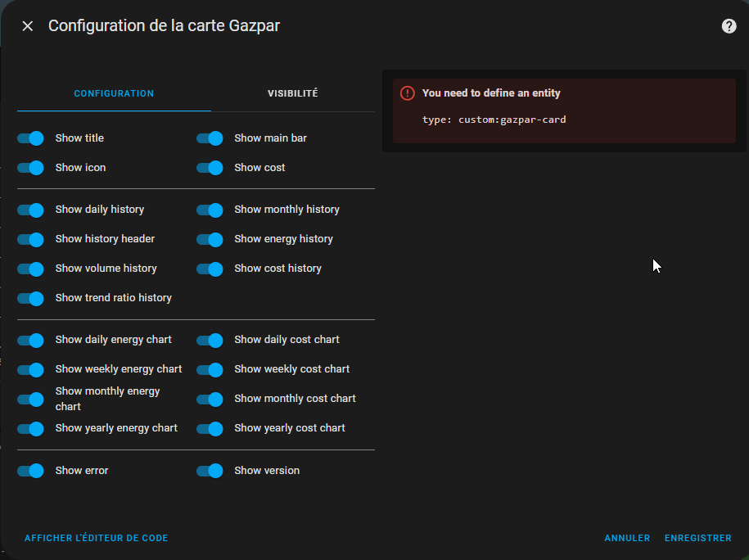Toggle the Show title switch

pos(30,138)
